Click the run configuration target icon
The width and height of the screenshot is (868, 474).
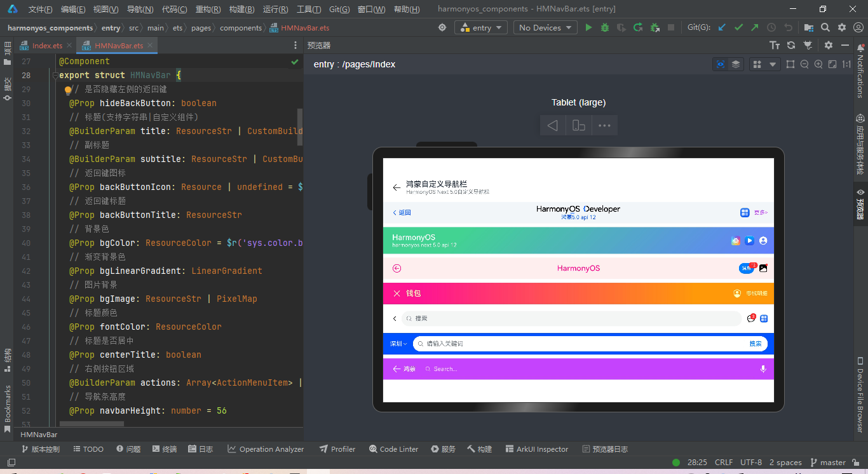pyautogui.click(x=443, y=27)
